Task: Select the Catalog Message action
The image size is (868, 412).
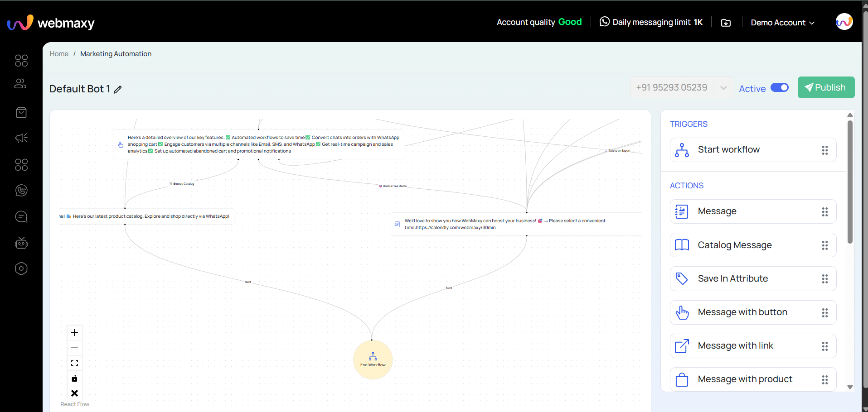Action: (753, 245)
